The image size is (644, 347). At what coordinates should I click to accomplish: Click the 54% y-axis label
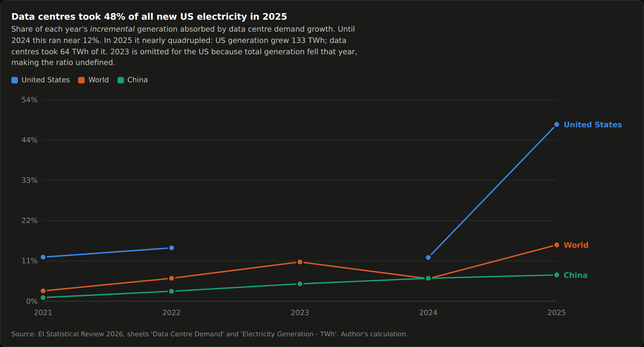[30, 100]
